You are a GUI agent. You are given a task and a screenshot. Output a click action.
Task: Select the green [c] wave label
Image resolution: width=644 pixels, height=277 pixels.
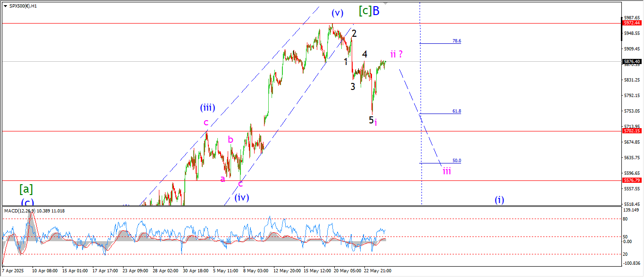[365, 11]
